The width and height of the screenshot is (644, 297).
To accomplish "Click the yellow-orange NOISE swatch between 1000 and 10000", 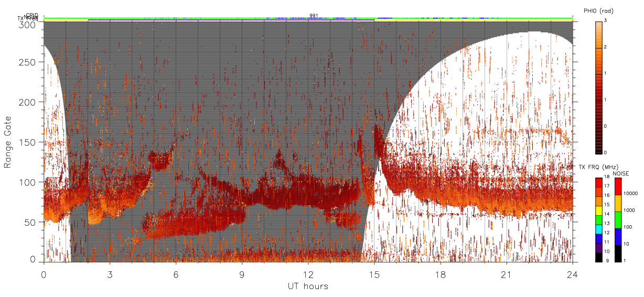I will tap(618, 203).
